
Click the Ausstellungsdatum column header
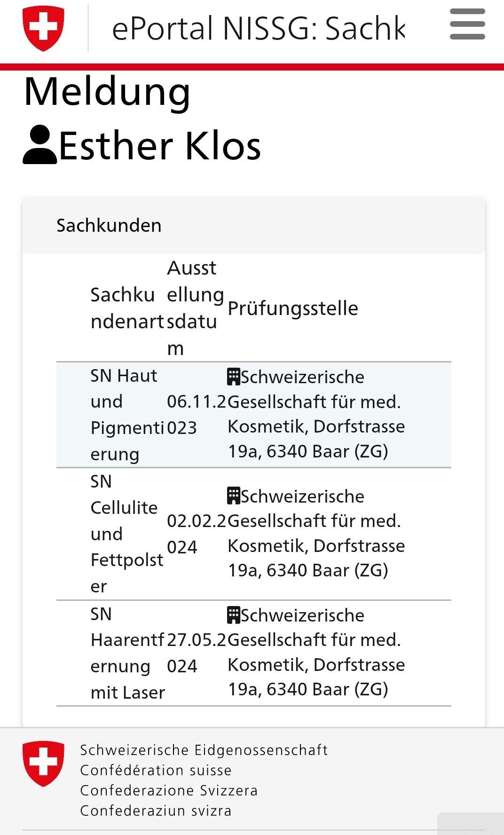pyautogui.click(x=195, y=308)
